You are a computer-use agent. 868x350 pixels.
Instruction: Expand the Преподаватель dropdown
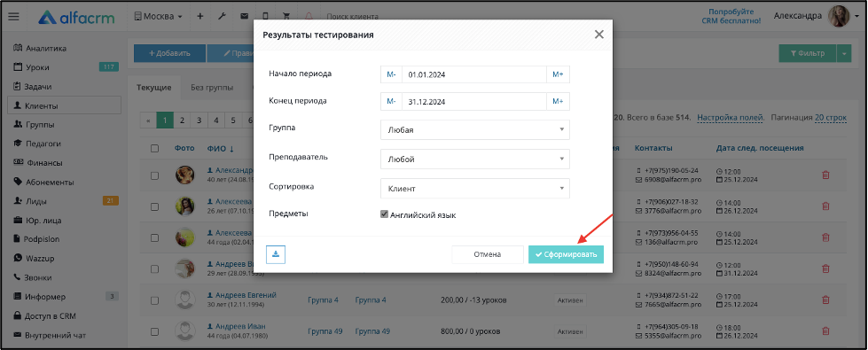tap(475, 159)
